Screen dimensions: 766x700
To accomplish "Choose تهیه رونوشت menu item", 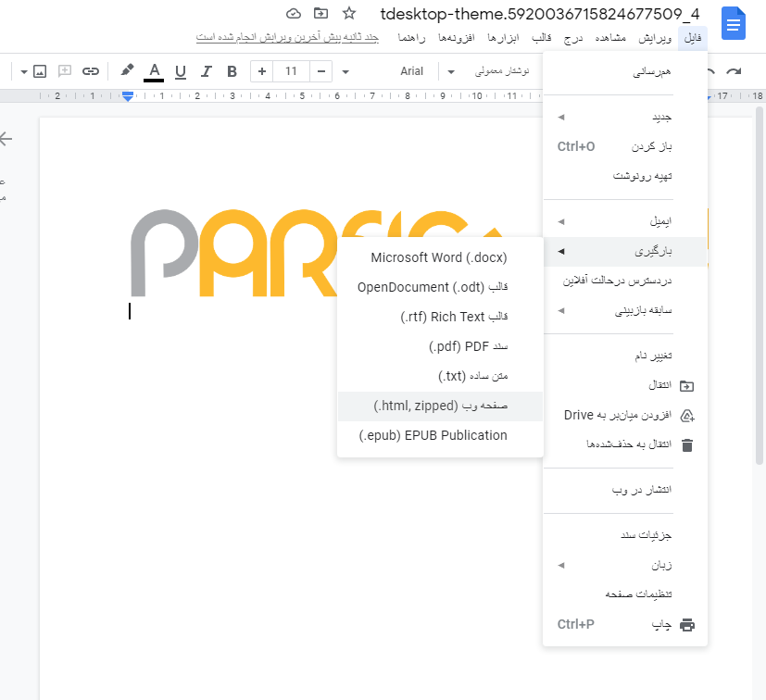I will pyautogui.click(x=625, y=176).
